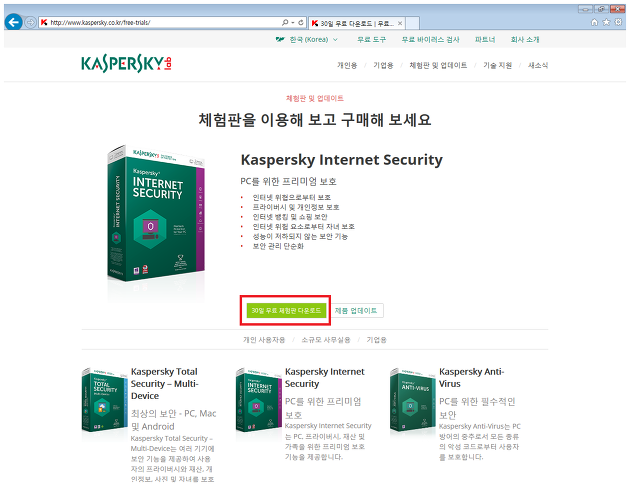Click the Kaspersky Anti-Virus product box thumbnail
This screenshot has width=630, height=486.
tap(413, 400)
